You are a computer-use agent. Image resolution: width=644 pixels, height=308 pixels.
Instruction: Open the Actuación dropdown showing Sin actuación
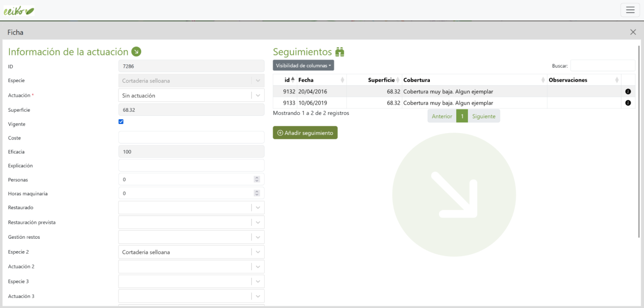(191, 96)
